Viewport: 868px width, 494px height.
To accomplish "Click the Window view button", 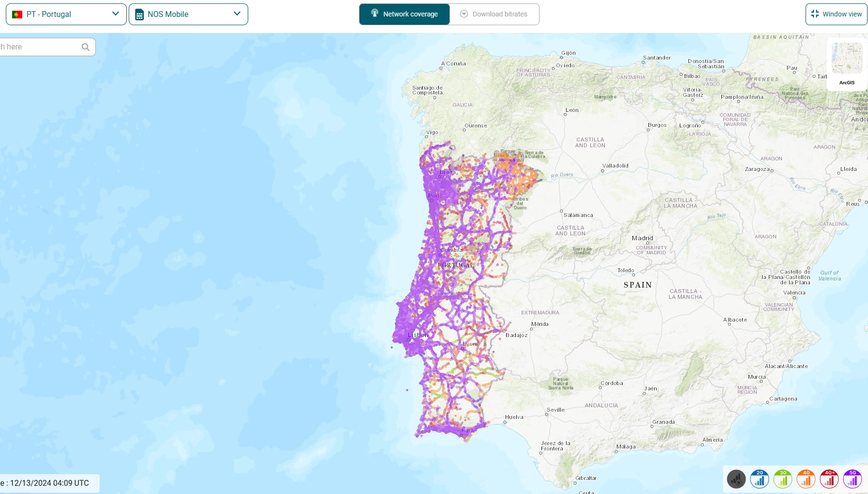I will tap(836, 14).
